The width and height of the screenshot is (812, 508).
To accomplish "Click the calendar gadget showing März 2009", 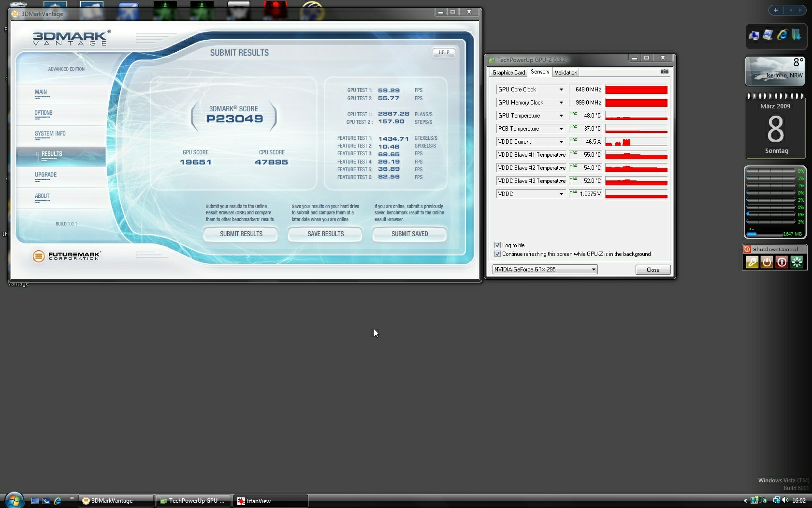I will (775, 125).
